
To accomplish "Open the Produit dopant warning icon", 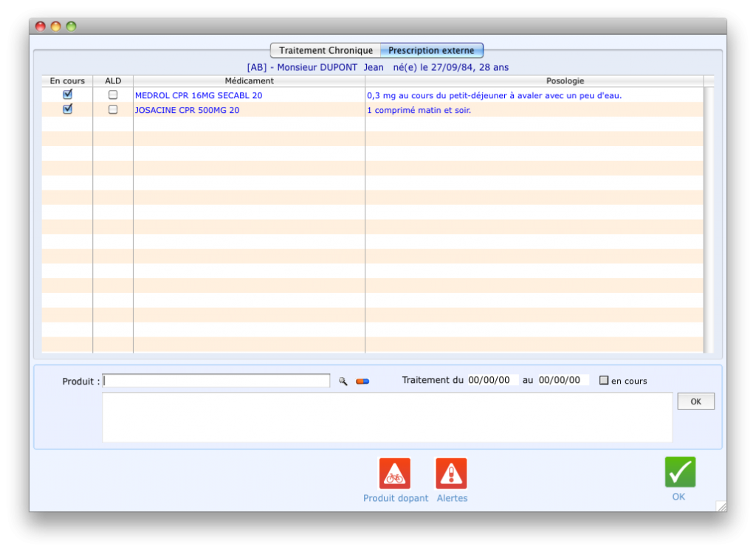I will [x=395, y=474].
